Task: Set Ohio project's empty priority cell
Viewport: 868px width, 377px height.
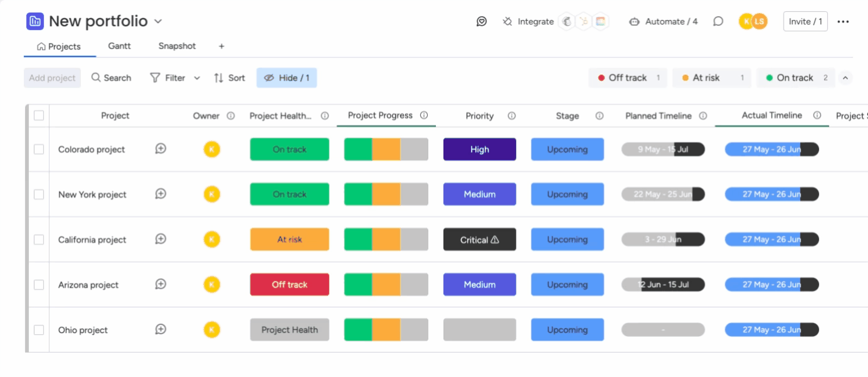Action: click(480, 330)
